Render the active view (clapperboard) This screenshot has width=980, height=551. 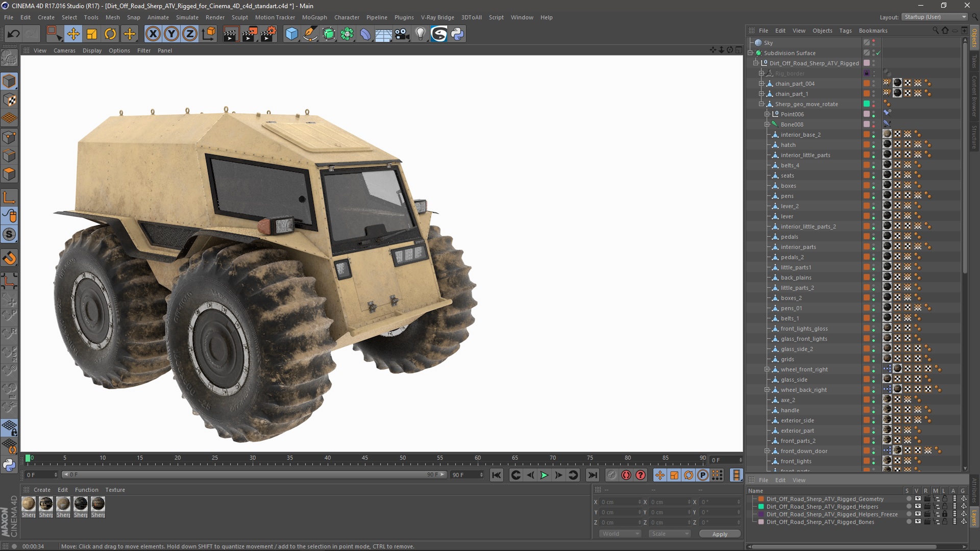point(231,34)
